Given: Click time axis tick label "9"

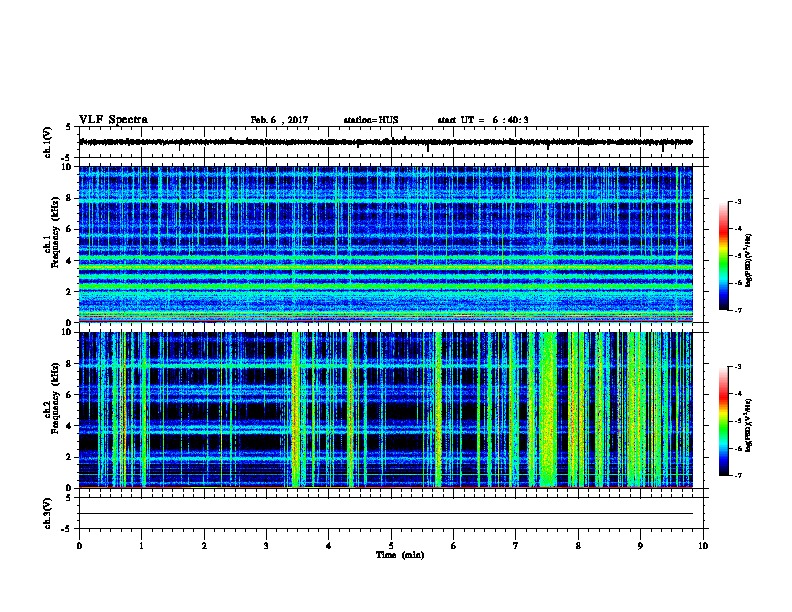Looking at the screenshot, I should point(640,545).
